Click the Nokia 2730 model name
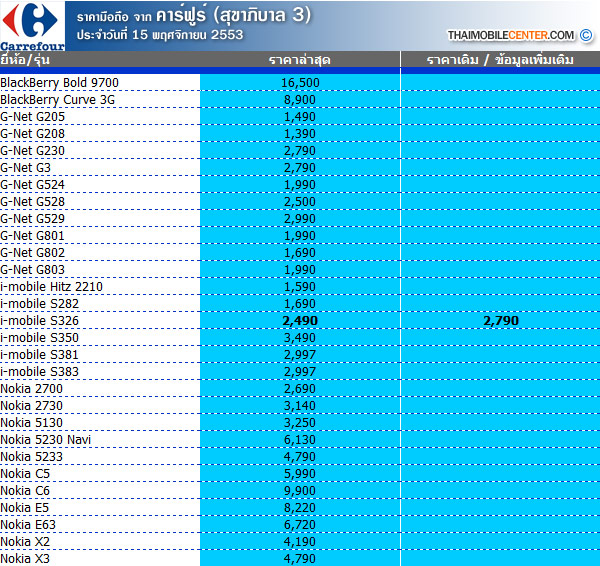The image size is (600, 566). (x=31, y=406)
